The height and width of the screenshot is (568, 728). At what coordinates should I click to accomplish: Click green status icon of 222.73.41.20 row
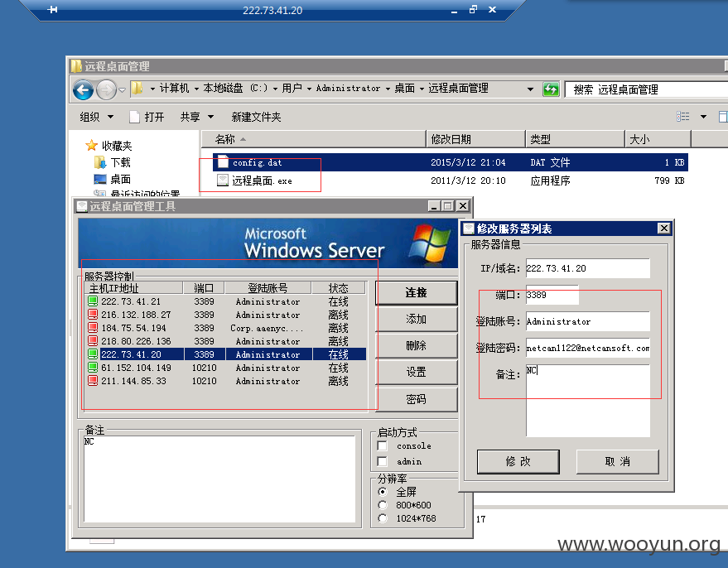tap(93, 354)
